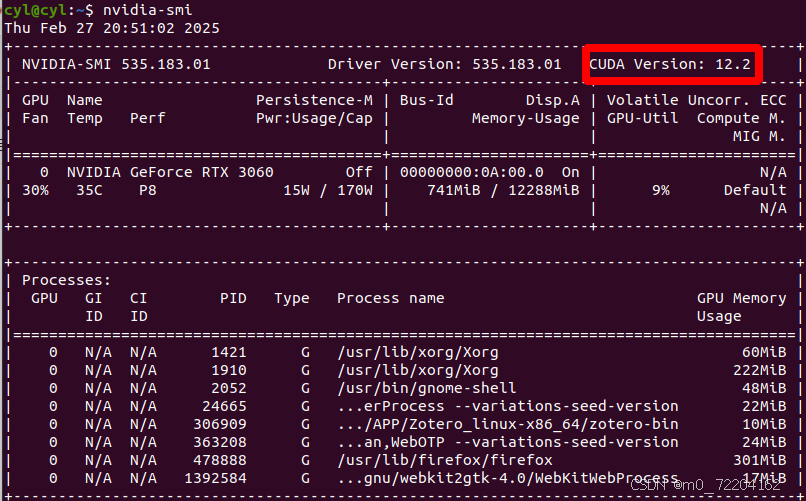Click PID 1421 in the process list

(x=229, y=352)
